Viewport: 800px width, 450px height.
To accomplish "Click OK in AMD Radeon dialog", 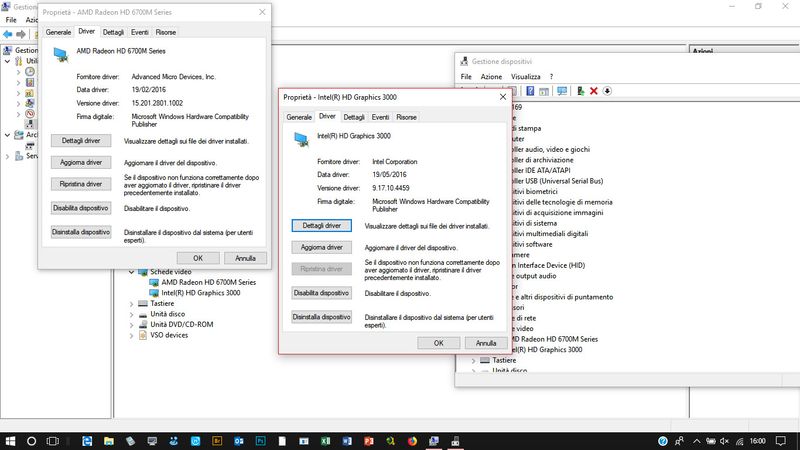I will pyautogui.click(x=198, y=258).
